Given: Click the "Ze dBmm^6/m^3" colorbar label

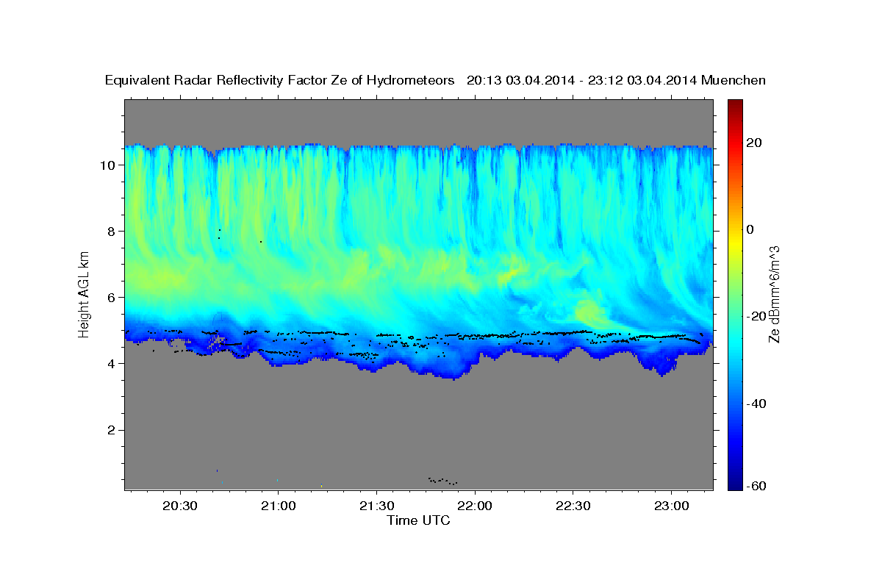Looking at the screenshot, I should coord(774,294).
